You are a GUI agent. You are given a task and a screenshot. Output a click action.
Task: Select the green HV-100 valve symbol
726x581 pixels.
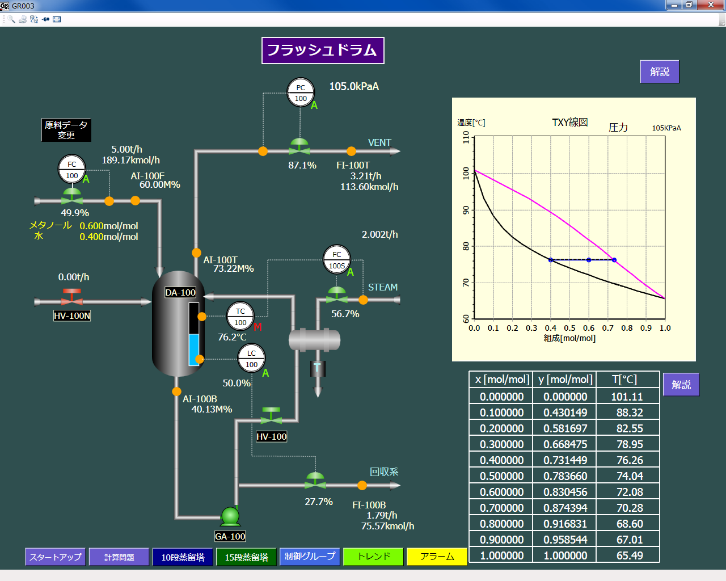(x=271, y=416)
